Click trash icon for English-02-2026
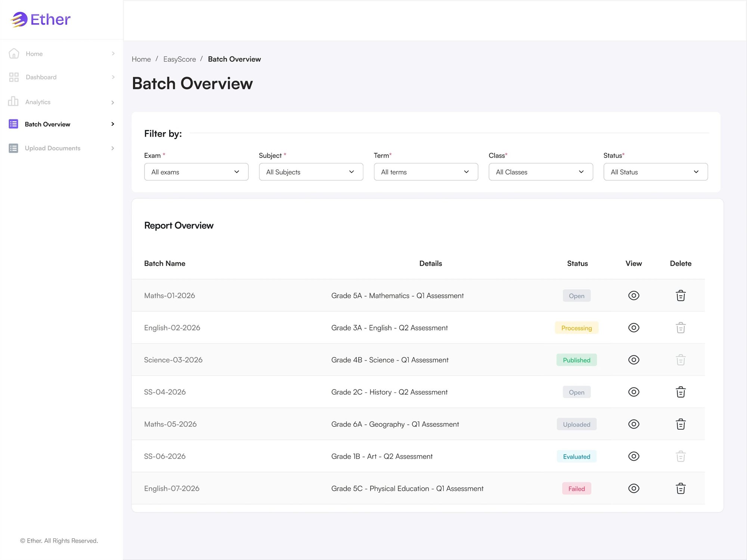This screenshot has height=560, width=747. pos(681,328)
